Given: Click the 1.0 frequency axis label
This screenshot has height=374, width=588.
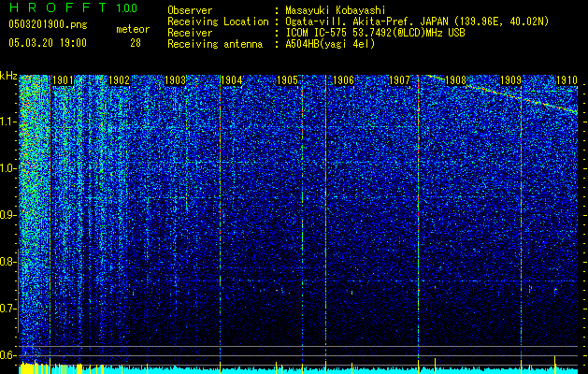Looking at the screenshot, I should pyautogui.click(x=8, y=168).
